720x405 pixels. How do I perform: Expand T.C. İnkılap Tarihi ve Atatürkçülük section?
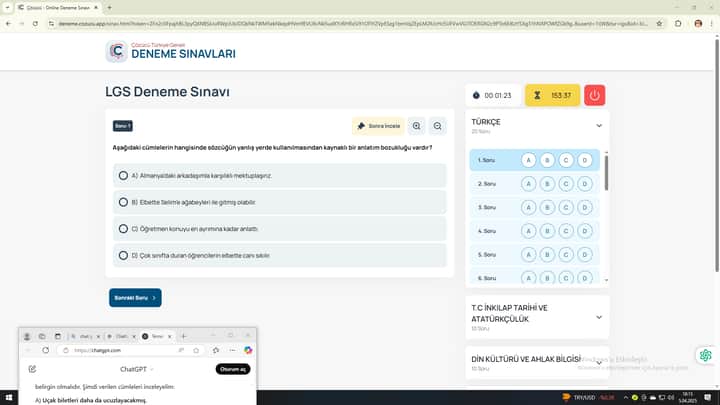(x=599, y=317)
